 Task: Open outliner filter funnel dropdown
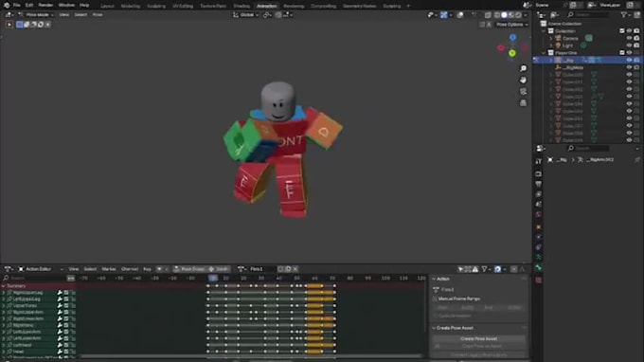point(625,15)
